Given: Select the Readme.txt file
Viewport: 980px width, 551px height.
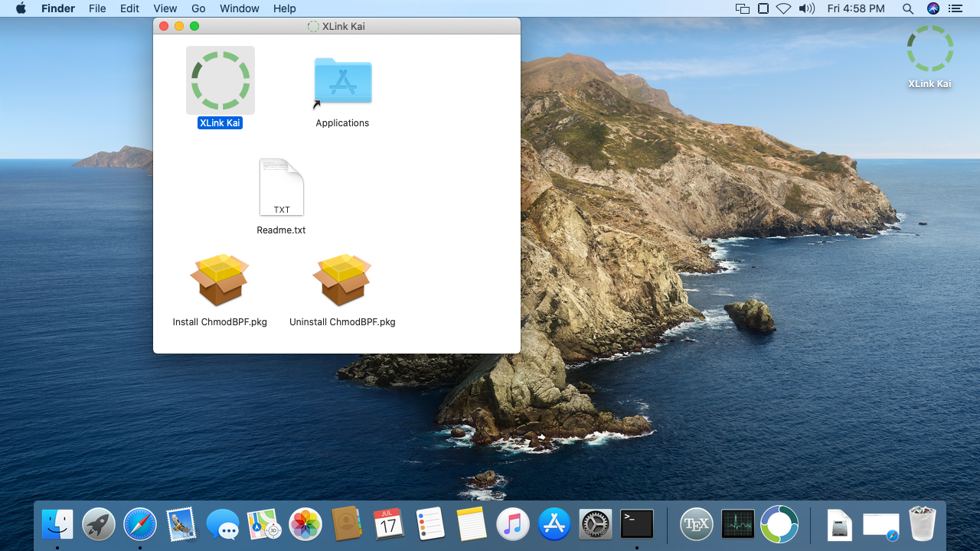Looking at the screenshot, I should pos(281,188).
